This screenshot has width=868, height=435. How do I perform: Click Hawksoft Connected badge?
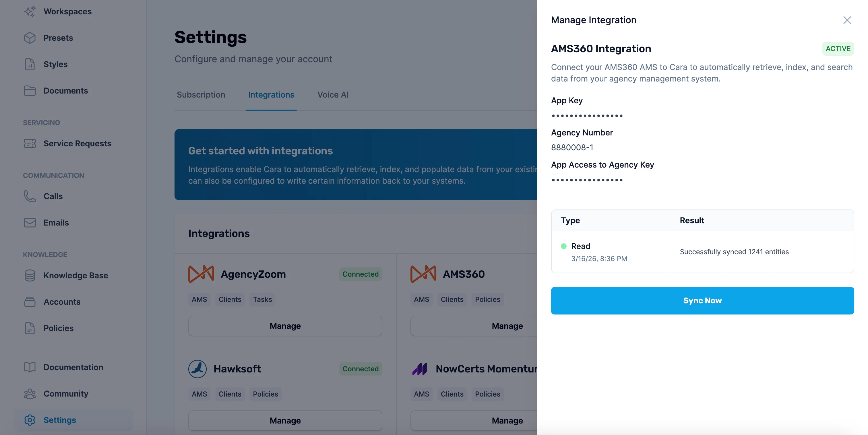(x=361, y=369)
